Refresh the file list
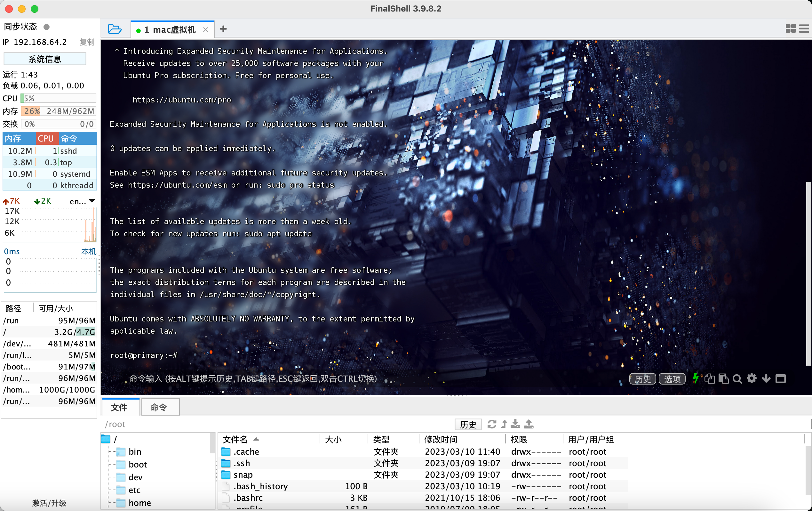The image size is (812, 511). [492, 424]
